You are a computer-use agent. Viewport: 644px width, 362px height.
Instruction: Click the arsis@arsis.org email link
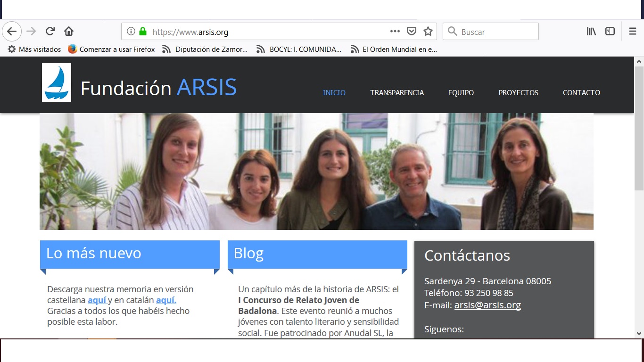(487, 305)
